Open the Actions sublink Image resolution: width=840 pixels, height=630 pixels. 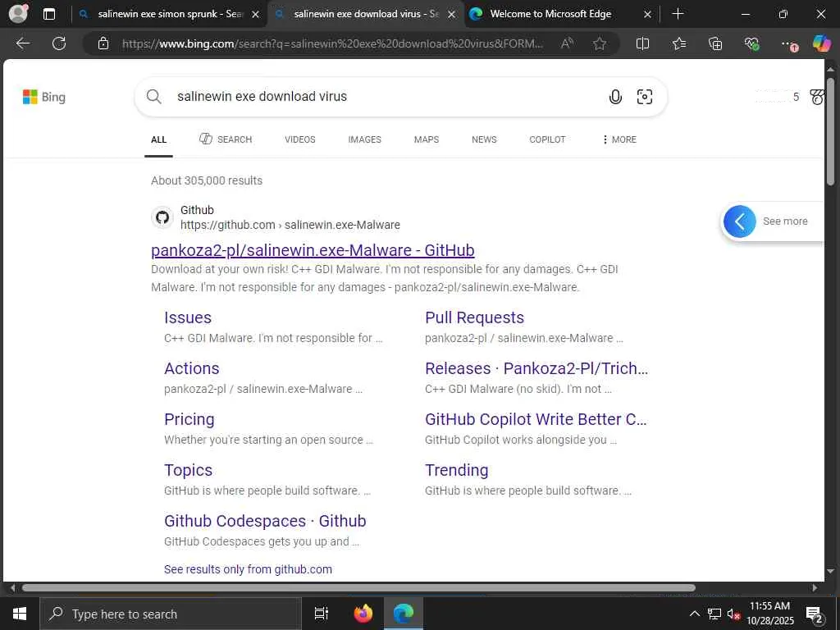coord(191,368)
